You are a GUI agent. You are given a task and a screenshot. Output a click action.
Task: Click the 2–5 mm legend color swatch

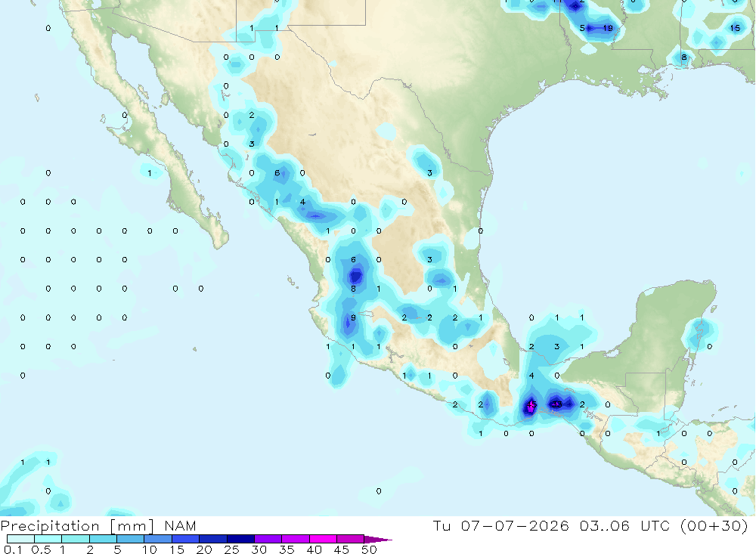point(103,539)
